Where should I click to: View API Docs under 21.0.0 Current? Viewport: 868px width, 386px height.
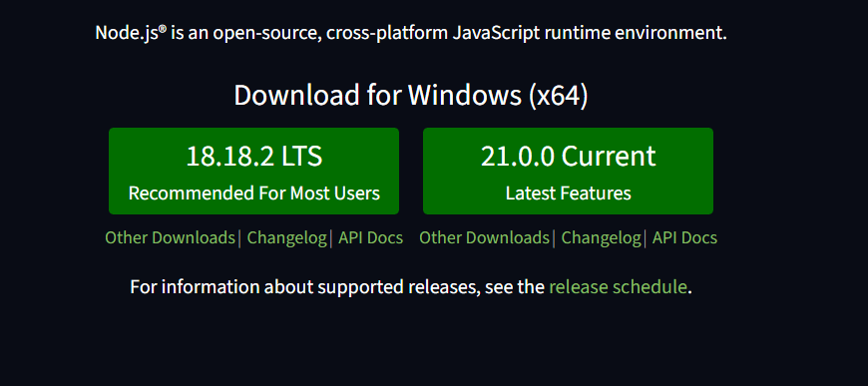pos(684,238)
